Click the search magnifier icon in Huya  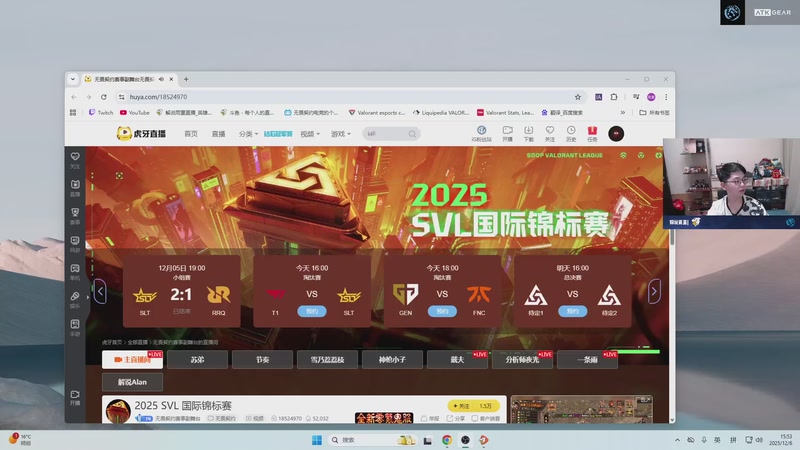412,134
